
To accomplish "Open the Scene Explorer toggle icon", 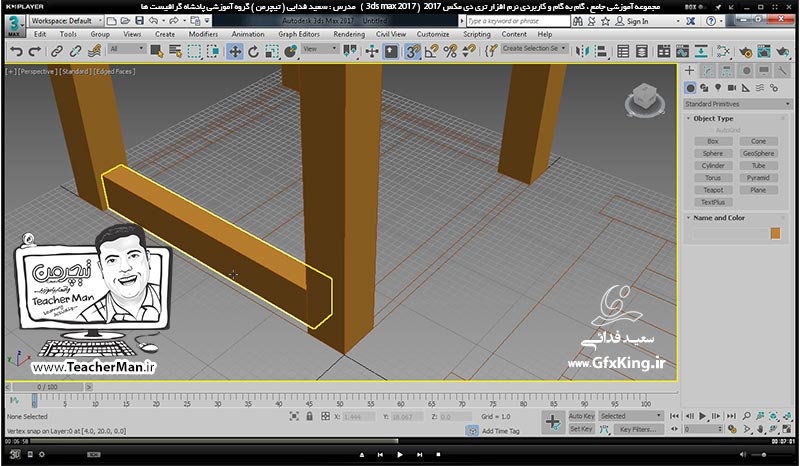I will pos(623,51).
